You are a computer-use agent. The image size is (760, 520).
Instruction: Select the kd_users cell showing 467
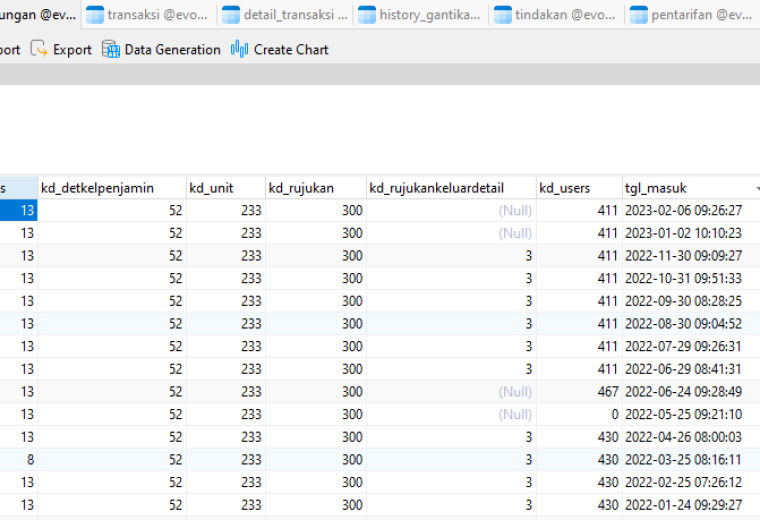[x=579, y=392]
